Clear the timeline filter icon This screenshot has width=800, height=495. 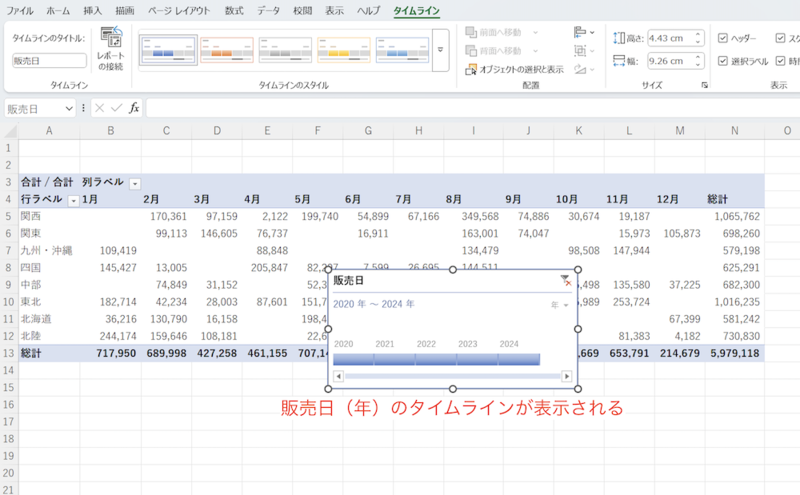point(565,280)
